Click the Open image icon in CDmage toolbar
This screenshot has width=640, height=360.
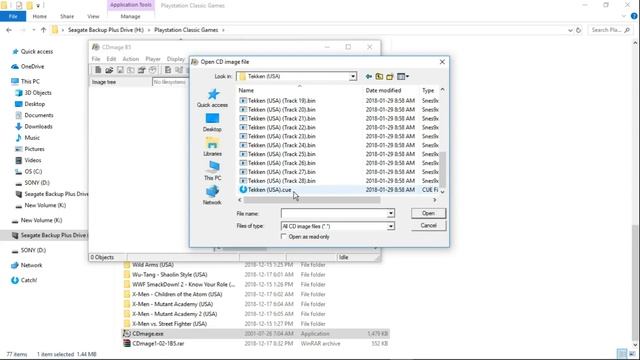(x=109, y=70)
